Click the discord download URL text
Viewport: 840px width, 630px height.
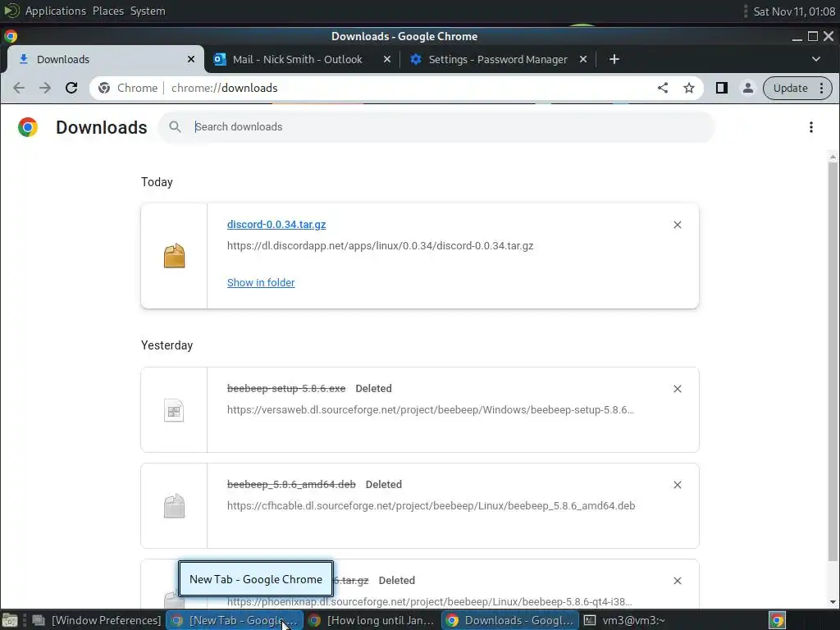381,246
